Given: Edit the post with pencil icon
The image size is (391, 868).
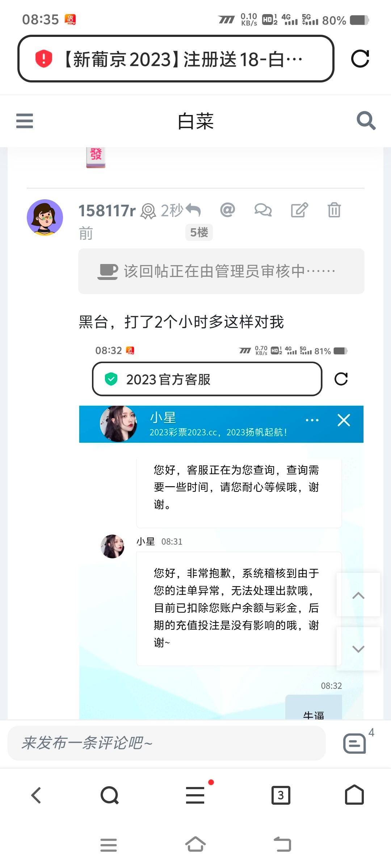Looking at the screenshot, I should (x=299, y=210).
